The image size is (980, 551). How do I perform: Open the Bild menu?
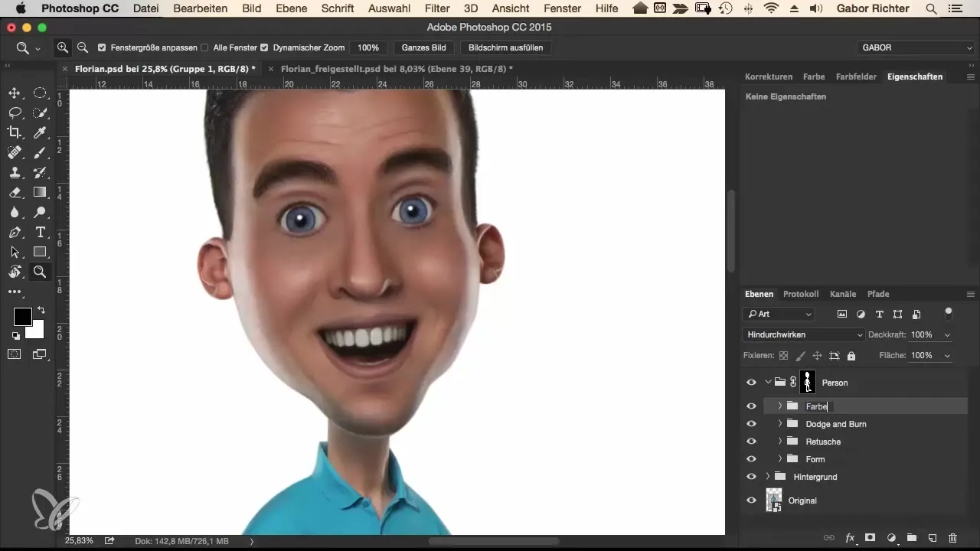251,8
